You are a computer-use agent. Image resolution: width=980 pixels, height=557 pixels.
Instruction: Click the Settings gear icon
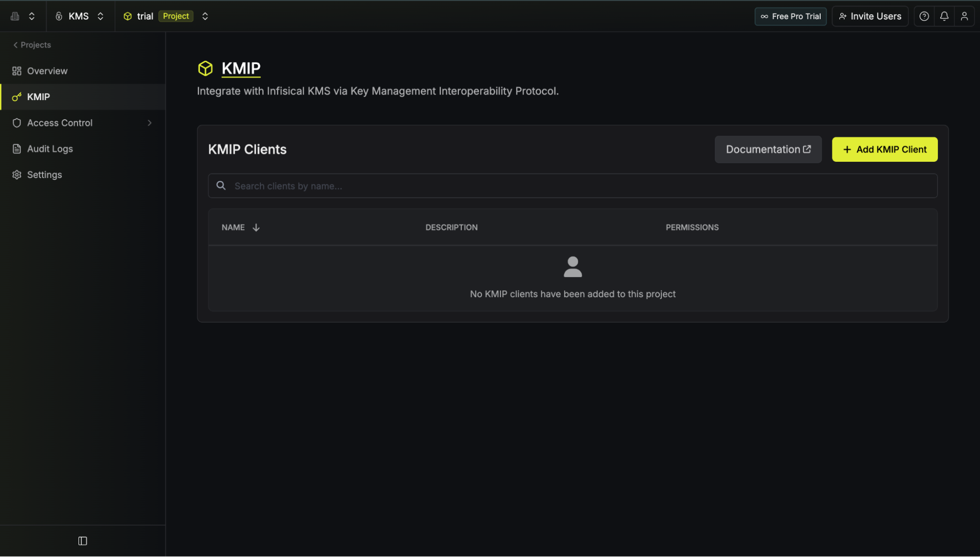pos(17,175)
